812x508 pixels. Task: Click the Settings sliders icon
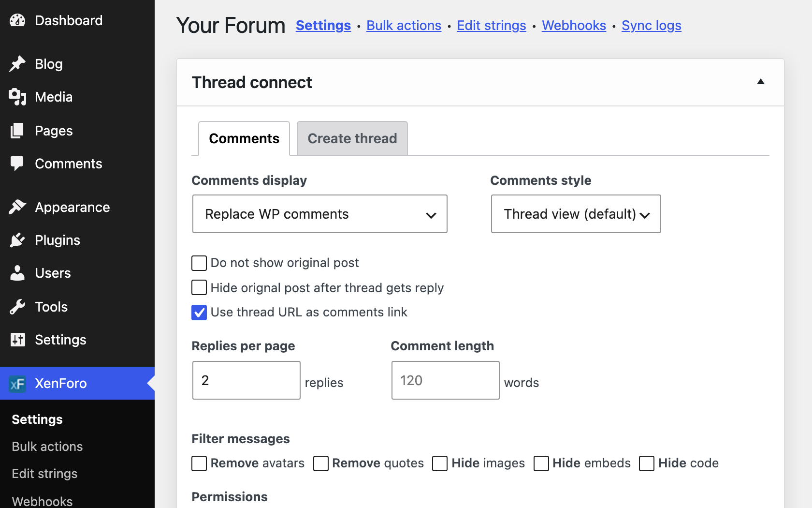(17, 340)
